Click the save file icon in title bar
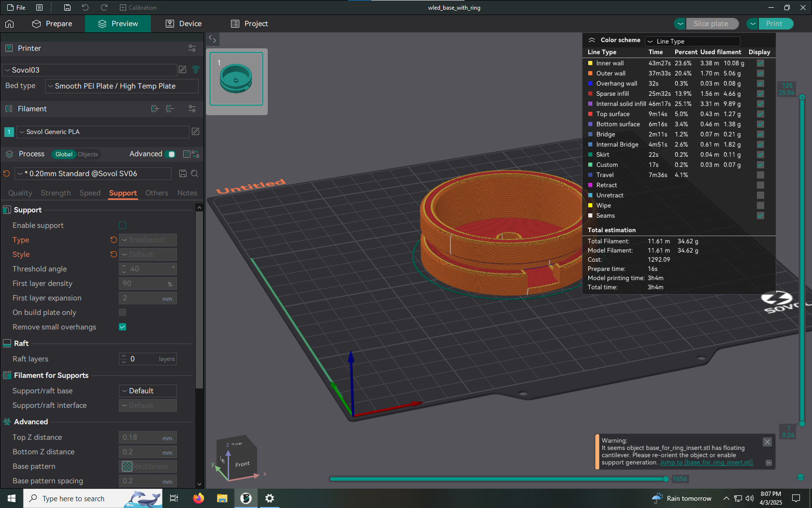Image resolution: width=812 pixels, height=508 pixels. click(x=67, y=8)
